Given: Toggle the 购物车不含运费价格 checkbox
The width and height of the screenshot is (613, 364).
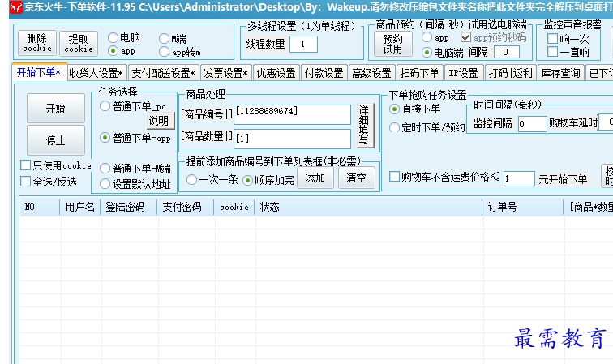Looking at the screenshot, I should (394, 177).
